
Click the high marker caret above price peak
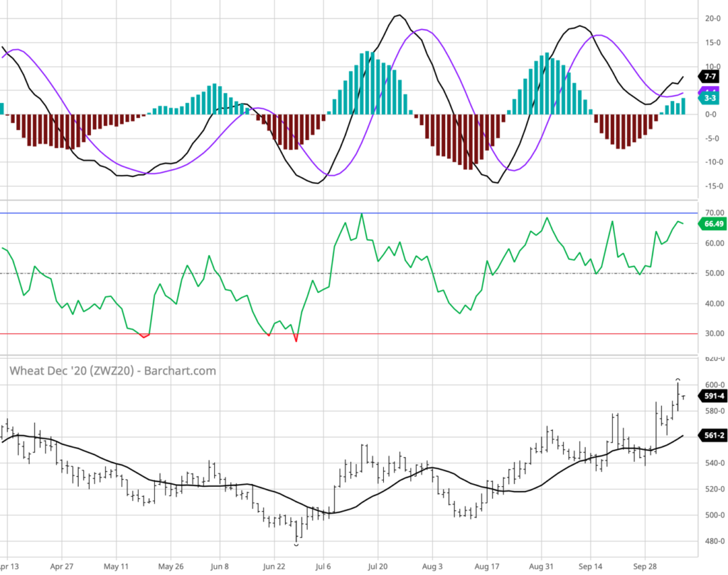click(x=678, y=379)
